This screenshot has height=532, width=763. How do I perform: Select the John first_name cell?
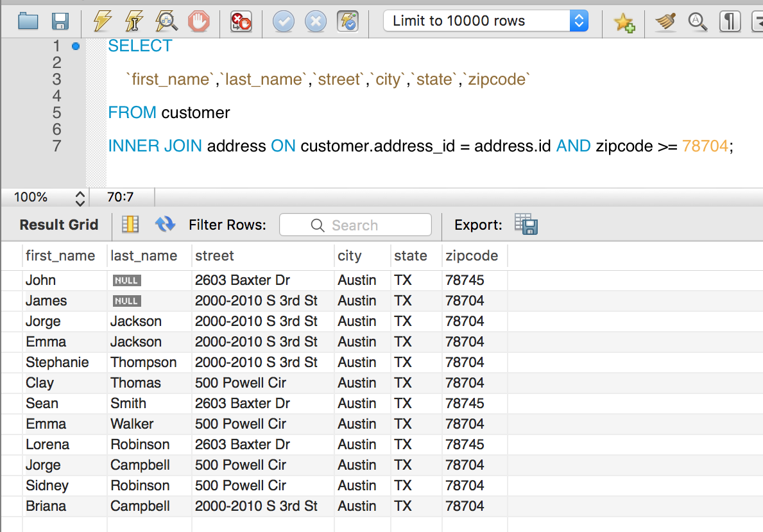[x=65, y=280]
